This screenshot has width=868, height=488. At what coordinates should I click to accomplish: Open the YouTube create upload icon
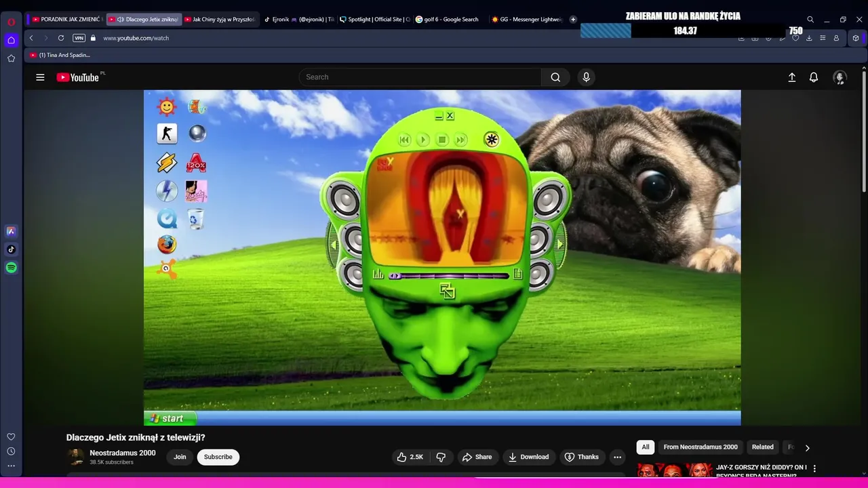point(791,77)
